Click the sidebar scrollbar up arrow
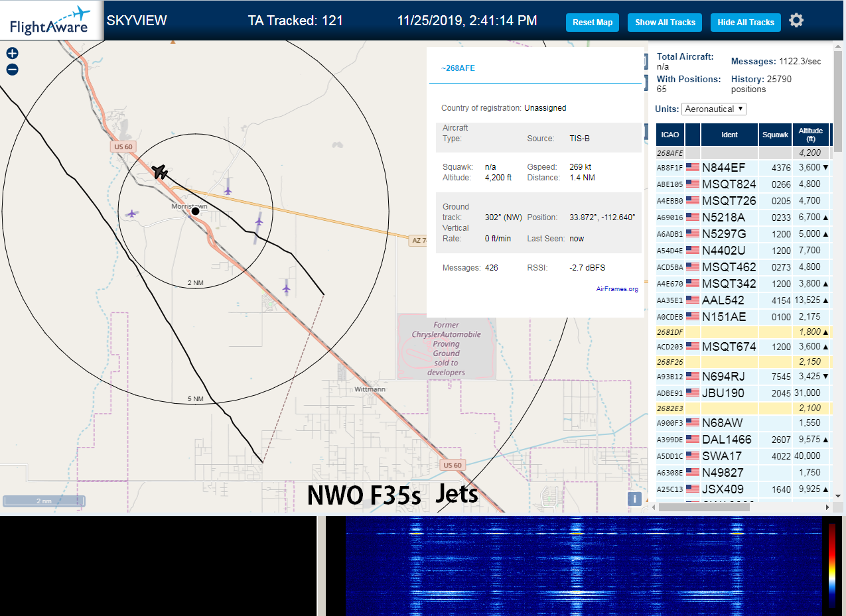The height and width of the screenshot is (616, 846). tap(838, 46)
